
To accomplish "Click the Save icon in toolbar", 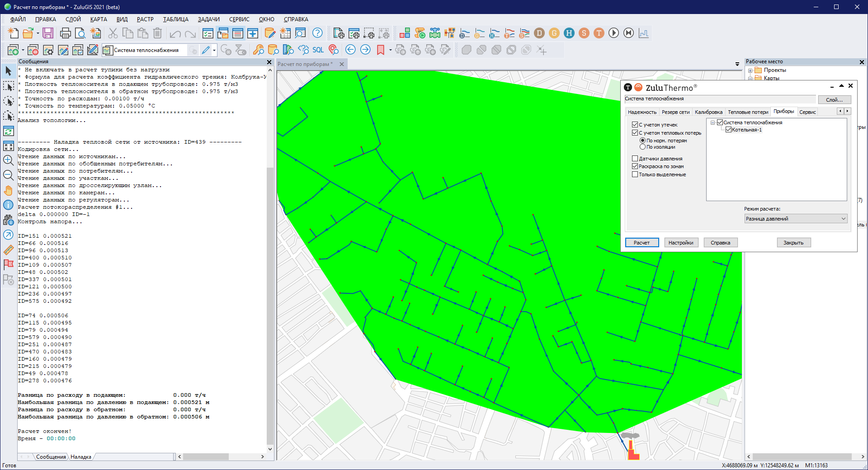I will click(48, 33).
